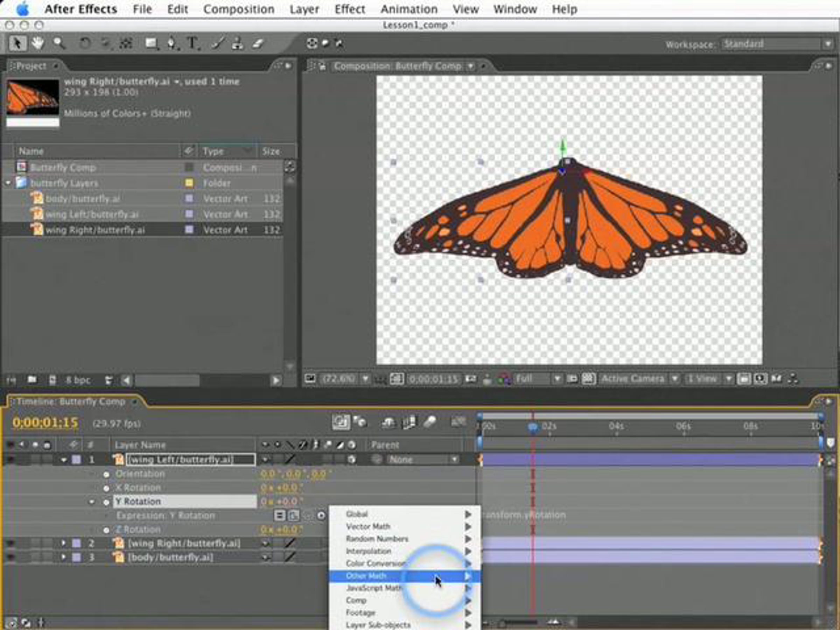Viewport: 840px width, 630px height.
Task: Select the Clone Stamp tool
Action: tap(237, 43)
